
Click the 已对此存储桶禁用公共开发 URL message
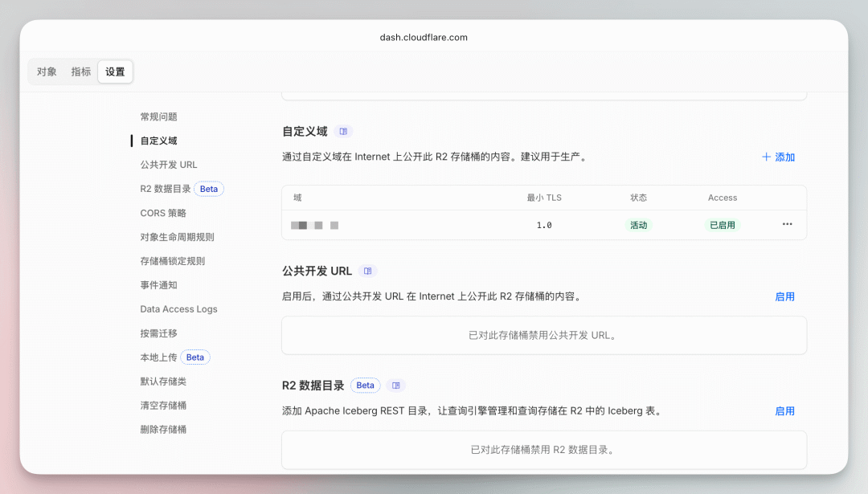[544, 335]
